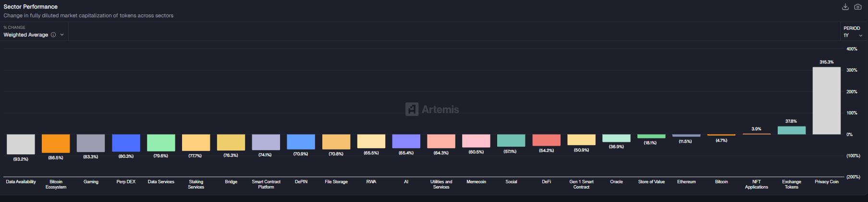The image size is (868, 202).
Task: Click the Gaming sector bar
Action: [x=91, y=143]
